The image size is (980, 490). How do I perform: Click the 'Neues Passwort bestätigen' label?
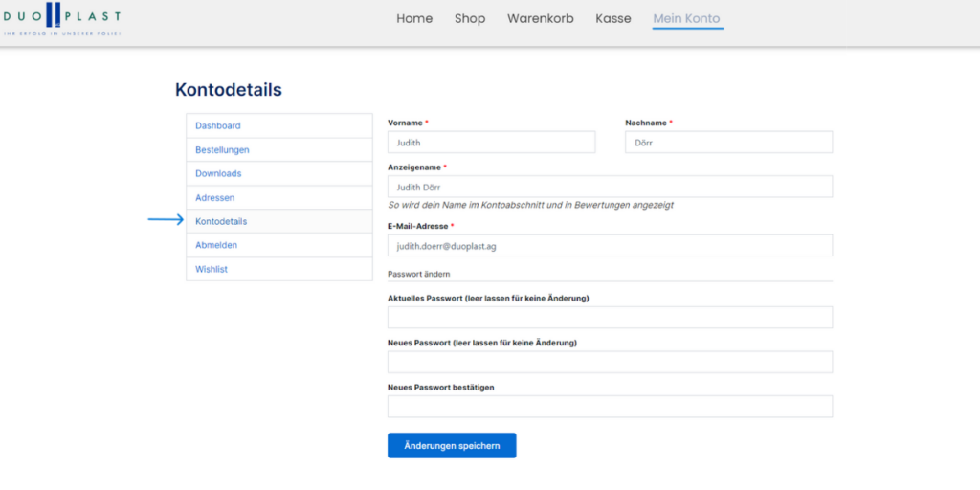point(440,388)
